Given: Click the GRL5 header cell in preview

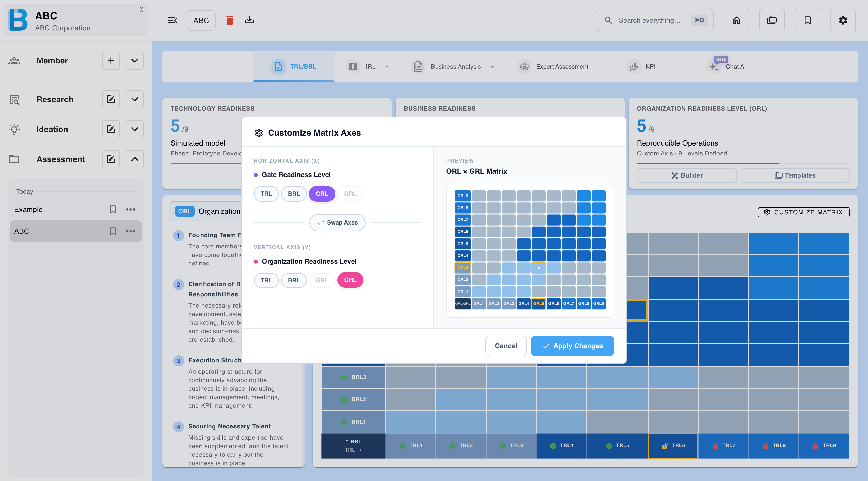Looking at the screenshot, I should click(x=539, y=304).
